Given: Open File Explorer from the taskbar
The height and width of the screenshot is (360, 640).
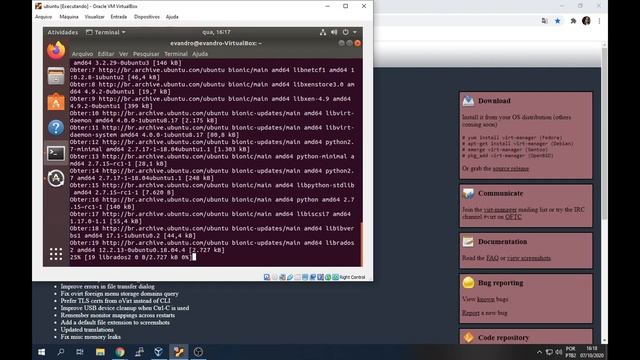Looking at the screenshot, I should [x=100, y=352].
